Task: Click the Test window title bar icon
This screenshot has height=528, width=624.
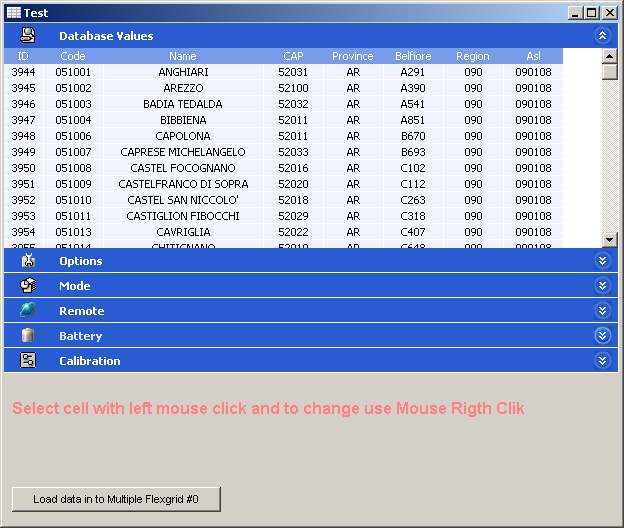Action: point(14,13)
